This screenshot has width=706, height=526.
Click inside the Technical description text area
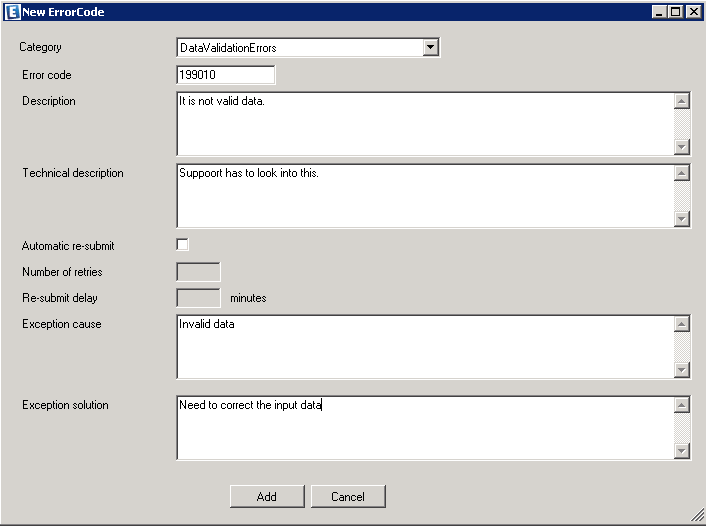[424, 196]
